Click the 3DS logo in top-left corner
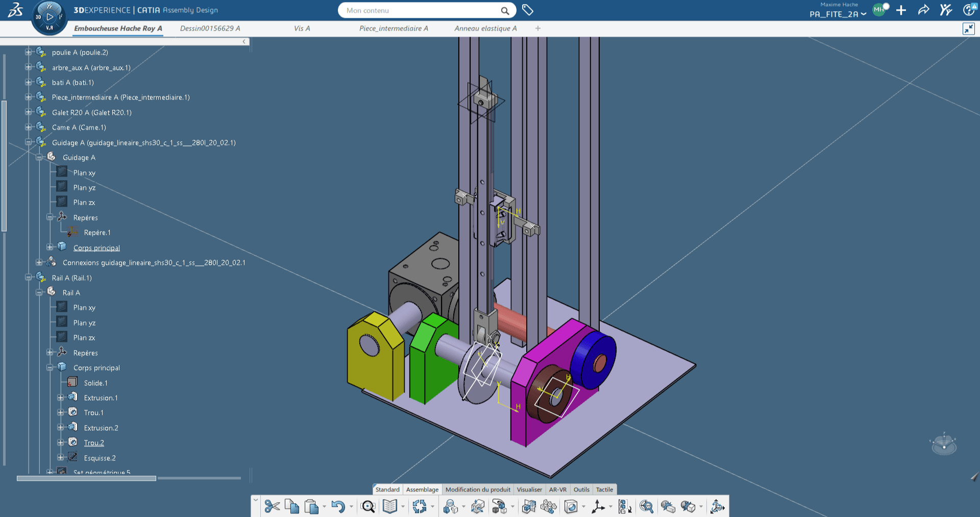980x517 pixels. pyautogui.click(x=15, y=10)
